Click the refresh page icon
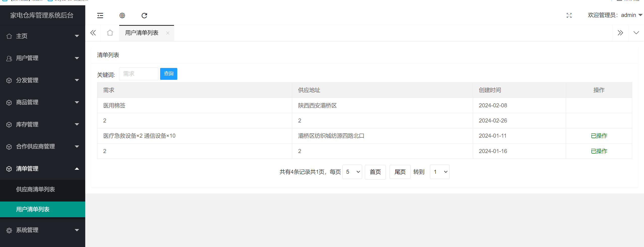The height and width of the screenshot is (247, 644). (x=144, y=15)
